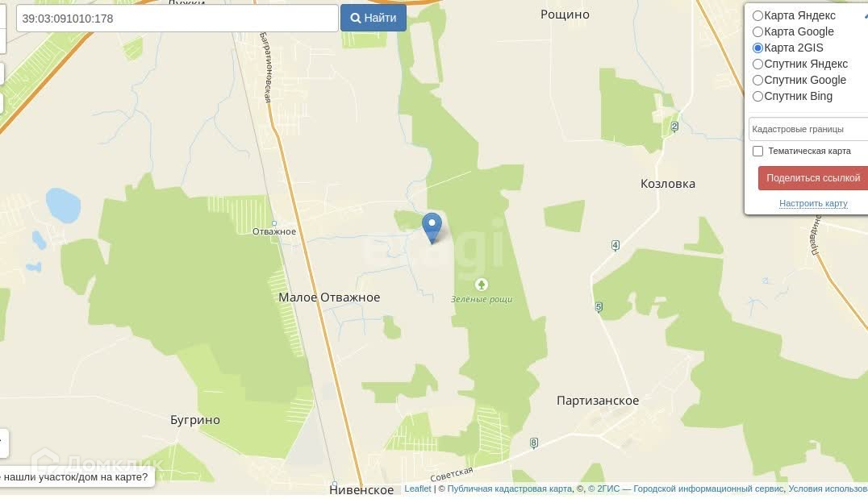Enable the Тематическая карта checkbox
The image size is (868, 499).
point(757,151)
